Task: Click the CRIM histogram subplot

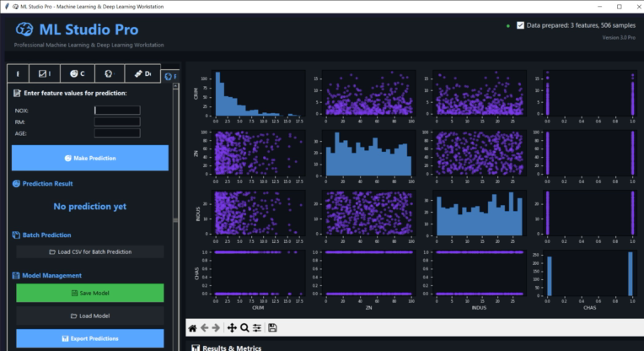Action: [x=258, y=93]
